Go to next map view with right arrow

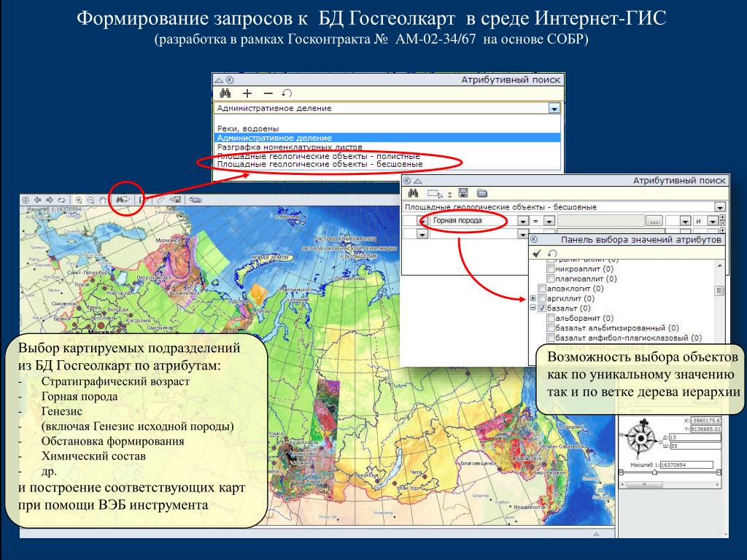pos(50,200)
